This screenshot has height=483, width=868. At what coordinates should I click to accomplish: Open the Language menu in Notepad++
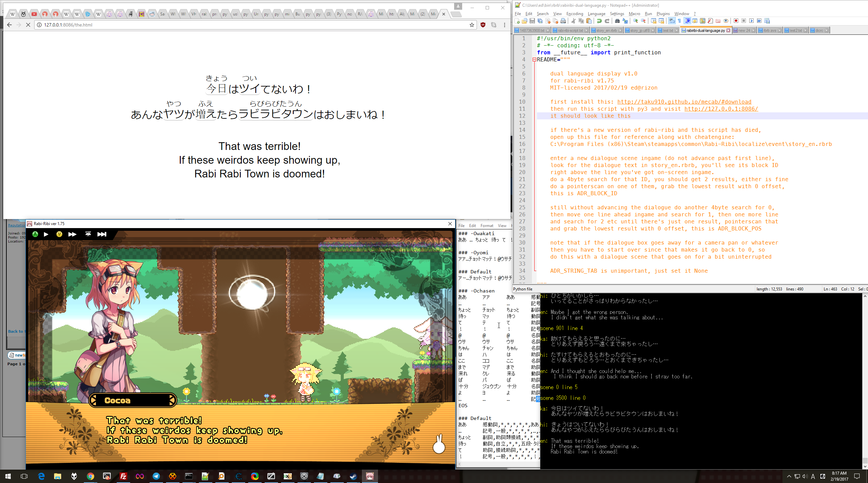click(x=596, y=13)
